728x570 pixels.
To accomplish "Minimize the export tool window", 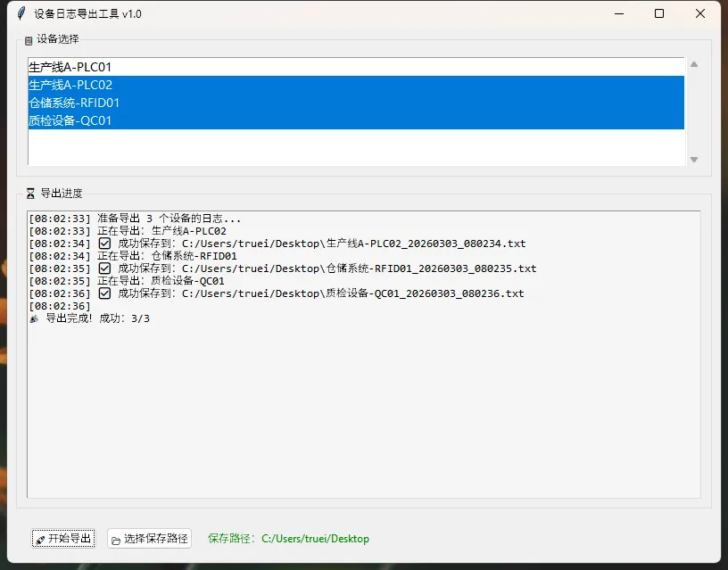I will [x=619, y=13].
